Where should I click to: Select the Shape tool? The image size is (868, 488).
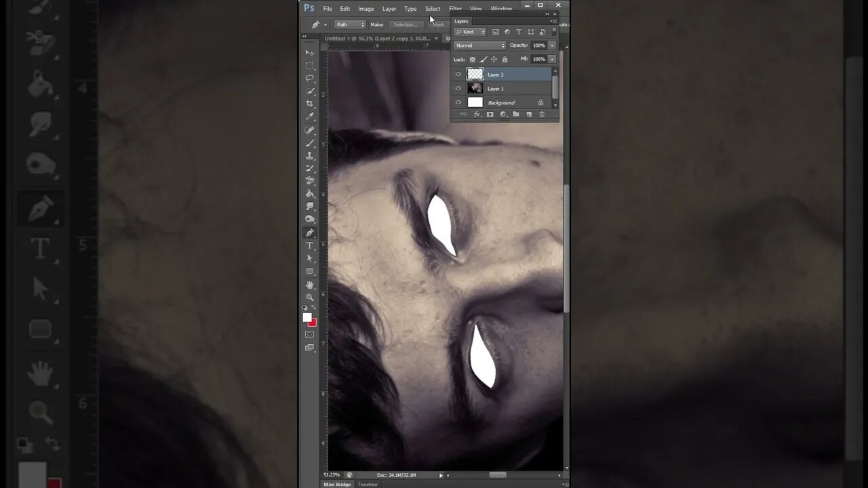point(310,271)
